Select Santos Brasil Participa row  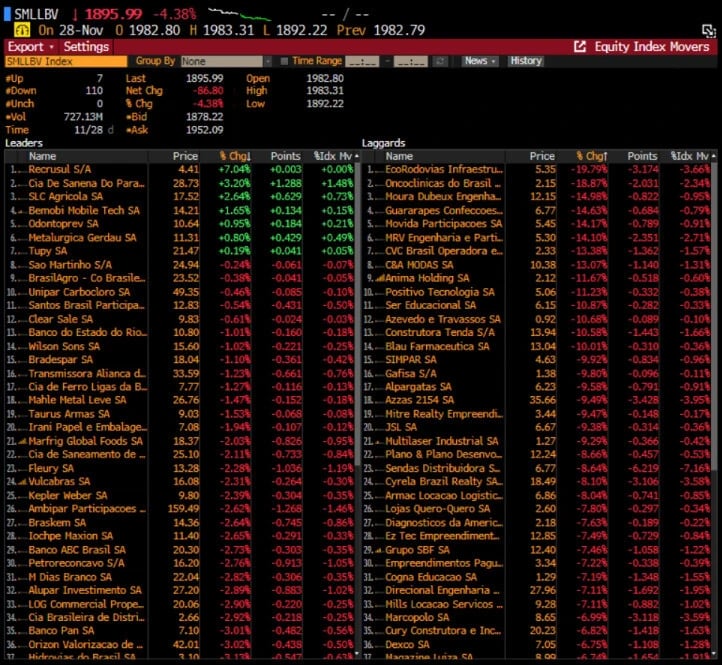coord(180,305)
